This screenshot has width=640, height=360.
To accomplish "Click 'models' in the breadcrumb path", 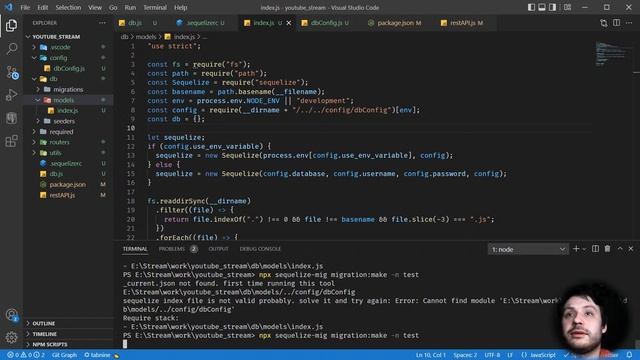I will pos(146,37).
